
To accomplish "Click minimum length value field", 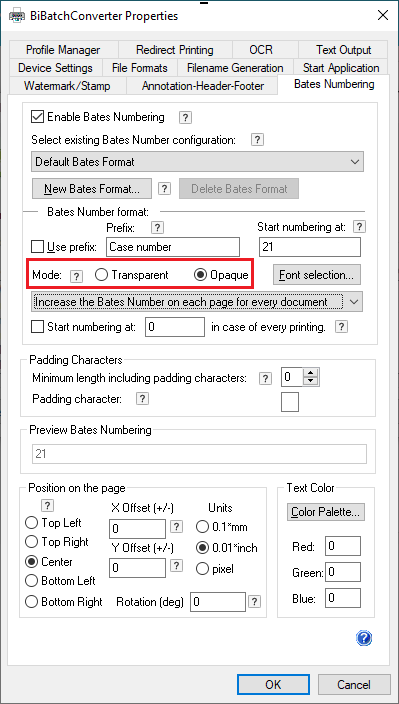I will pos(292,378).
